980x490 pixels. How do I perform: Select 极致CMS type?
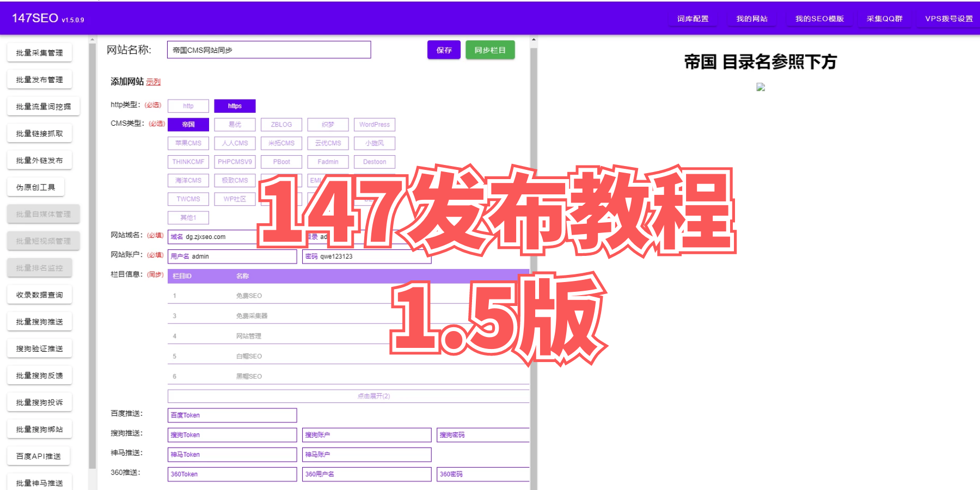(x=235, y=180)
